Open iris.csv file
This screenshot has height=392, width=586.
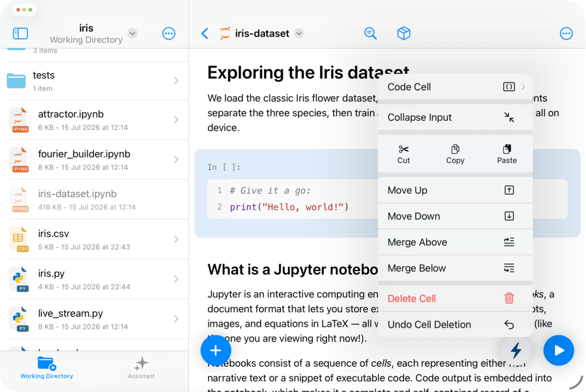coord(94,239)
